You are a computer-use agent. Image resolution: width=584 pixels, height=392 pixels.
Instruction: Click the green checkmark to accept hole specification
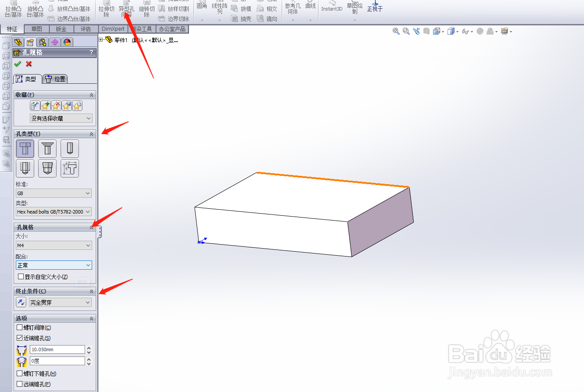point(18,64)
